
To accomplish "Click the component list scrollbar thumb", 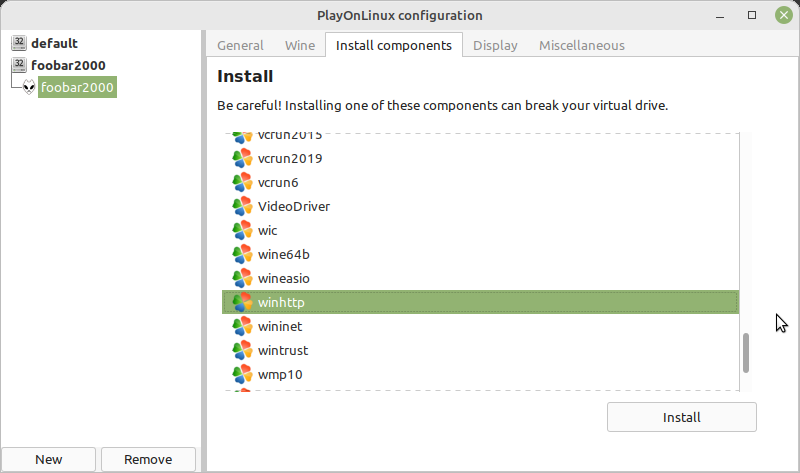I will coord(746,353).
